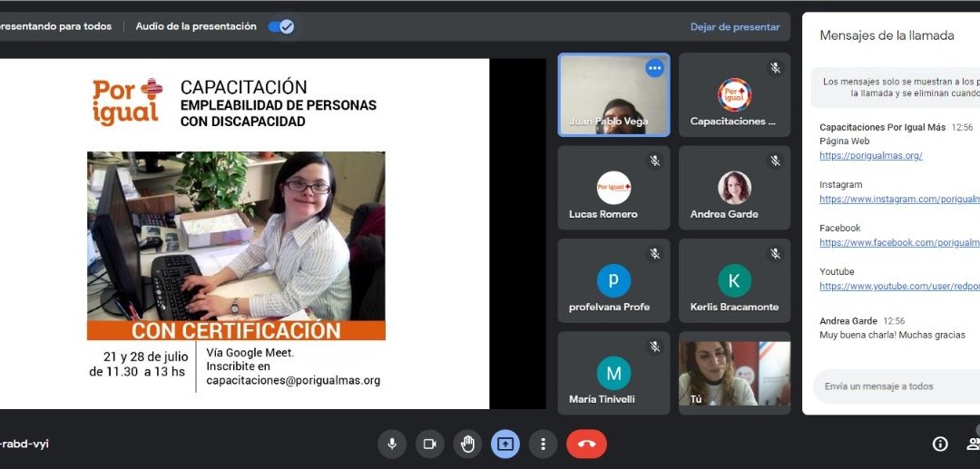Click the María Tinivelli name label
This screenshot has width=980, height=469.
coord(602,399)
